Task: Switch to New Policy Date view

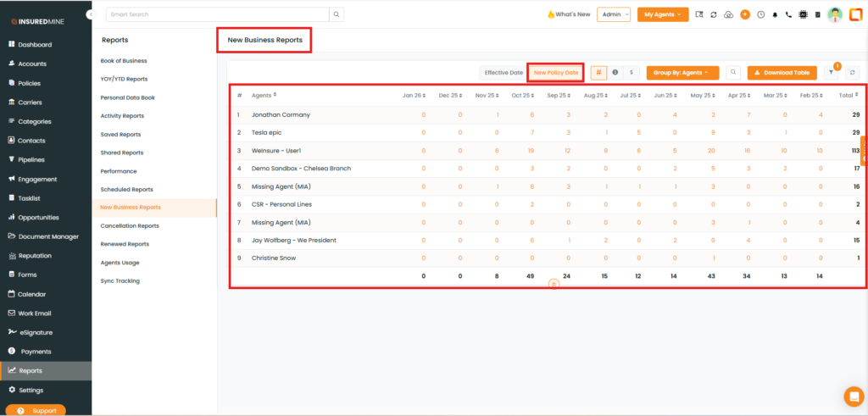Action: tap(556, 73)
